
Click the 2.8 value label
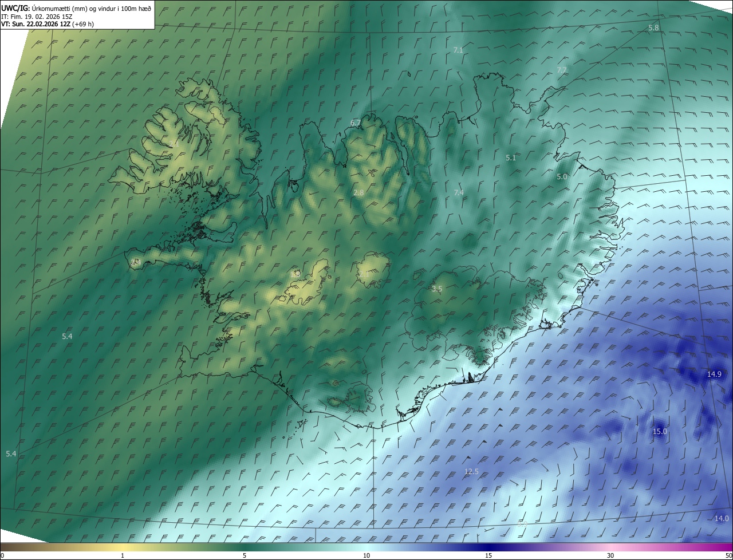[358, 193]
